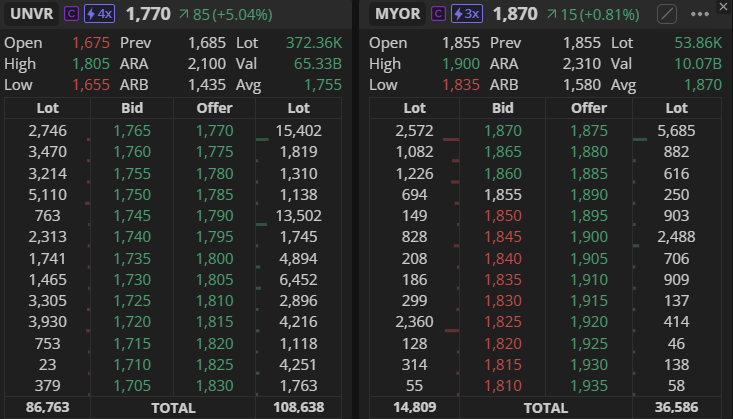Image resolution: width=733 pixels, height=419 pixels.
Task: Click MYOR total bid lot 14,809
Action: [414, 407]
